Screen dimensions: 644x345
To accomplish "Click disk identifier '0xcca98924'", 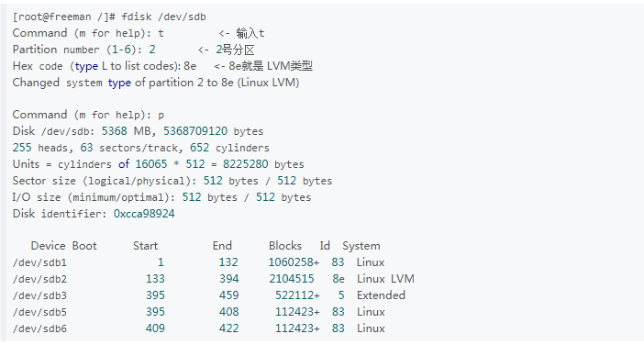I will (x=144, y=214).
